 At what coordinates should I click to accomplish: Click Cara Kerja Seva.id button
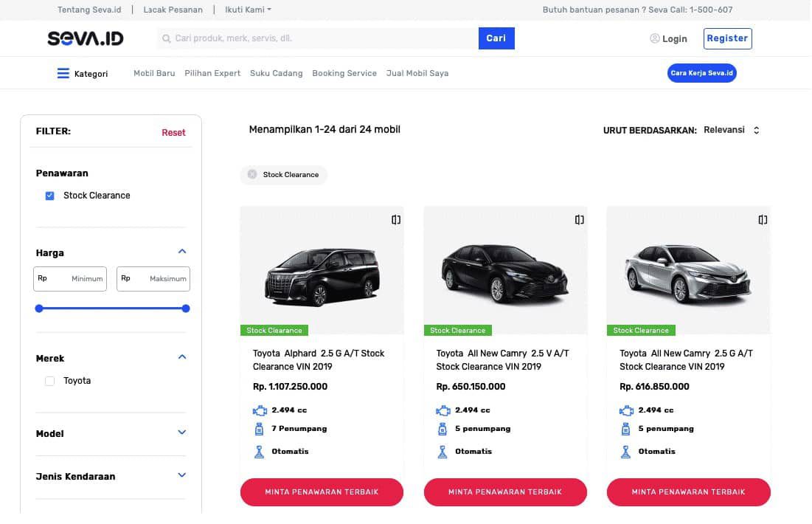click(x=701, y=73)
